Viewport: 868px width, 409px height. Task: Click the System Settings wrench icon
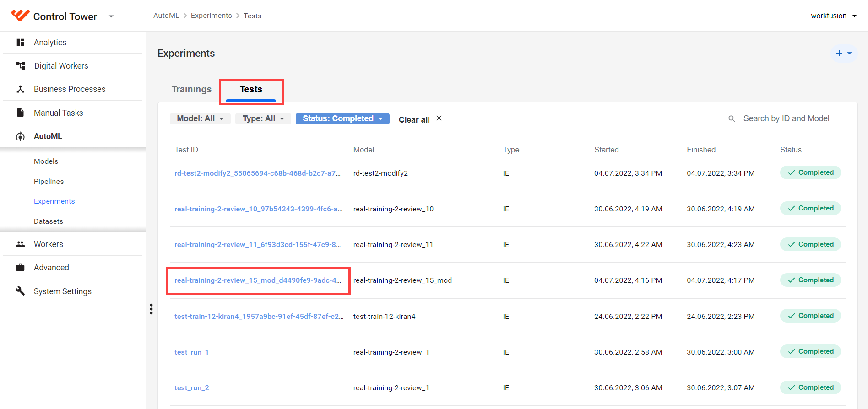20,291
